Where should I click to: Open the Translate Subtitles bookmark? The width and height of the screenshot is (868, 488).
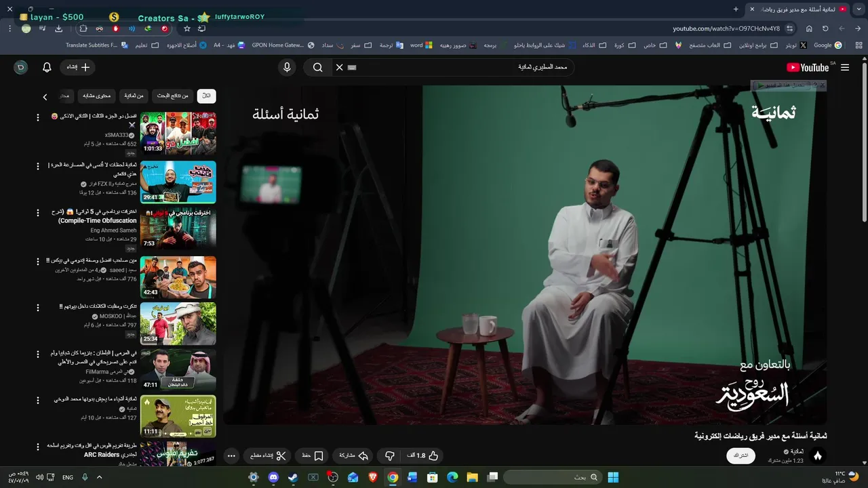(96, 45)
